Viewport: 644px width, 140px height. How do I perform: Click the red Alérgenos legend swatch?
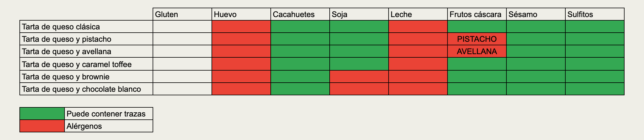42,126
